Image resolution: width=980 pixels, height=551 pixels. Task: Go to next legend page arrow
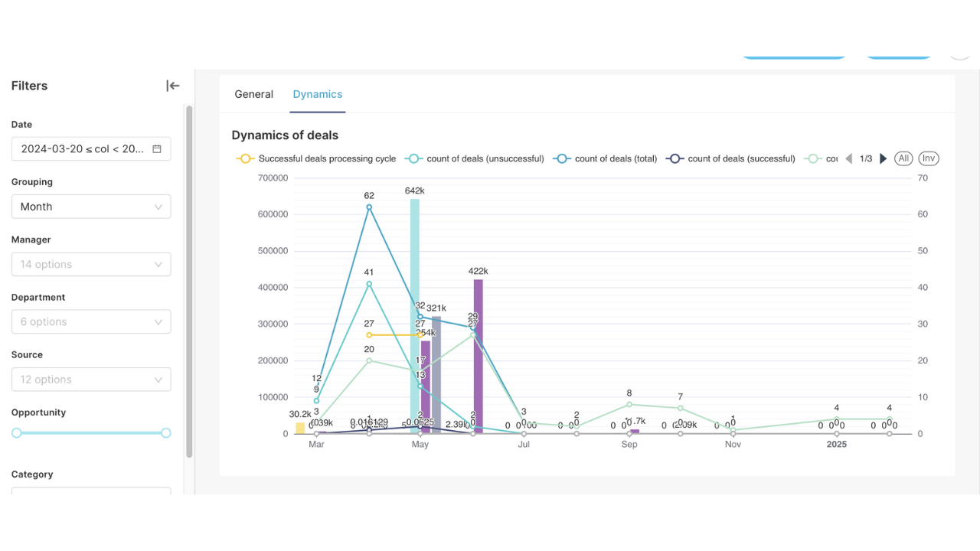pyautogui.click(x=883, y=158)
